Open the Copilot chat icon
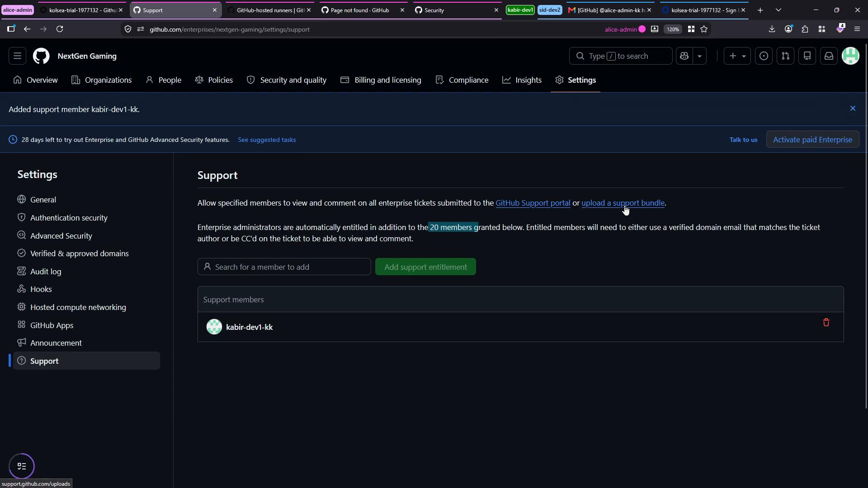The width and height of the screenshot is (868, 488). click(684, 56)
